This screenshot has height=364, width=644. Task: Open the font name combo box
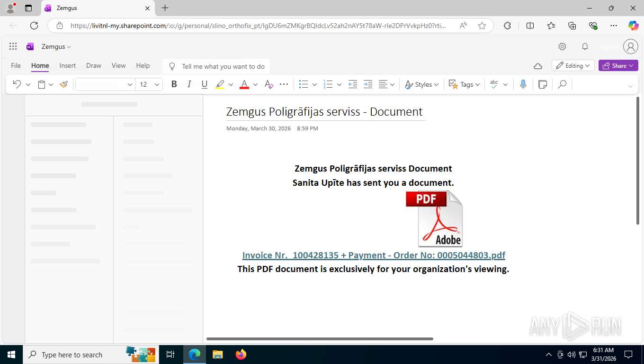(105, 84)
